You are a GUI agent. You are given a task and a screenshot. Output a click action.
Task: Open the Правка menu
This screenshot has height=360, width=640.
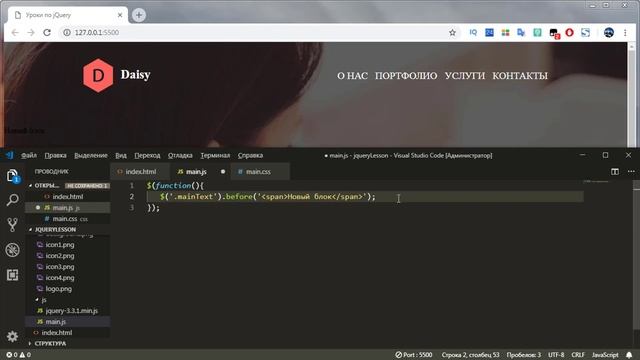coord(56,156)
